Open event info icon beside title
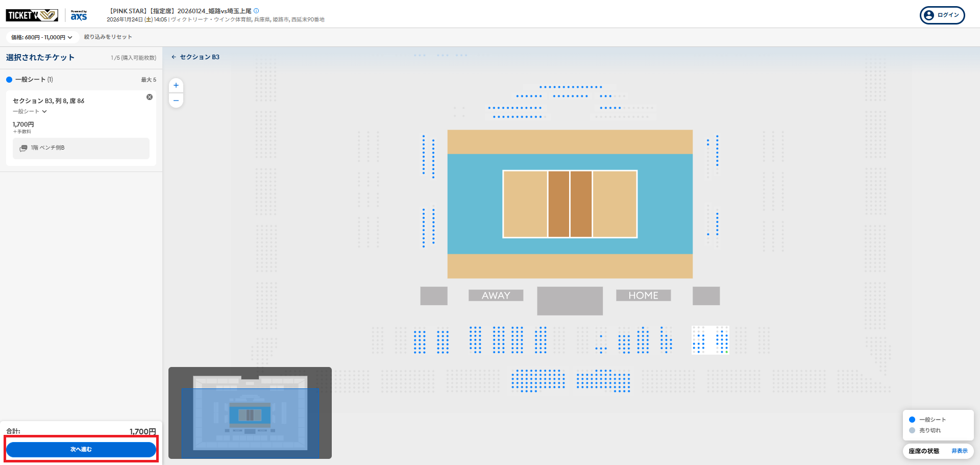Screen dimensions: 980x465 [256, 11]
